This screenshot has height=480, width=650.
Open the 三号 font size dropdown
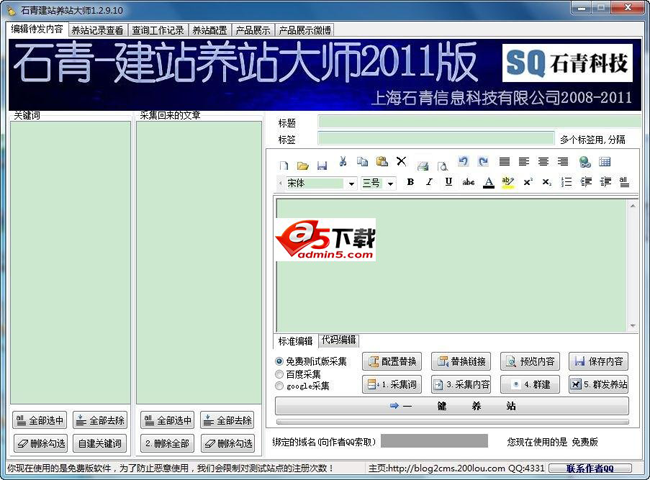pos(390,183)
